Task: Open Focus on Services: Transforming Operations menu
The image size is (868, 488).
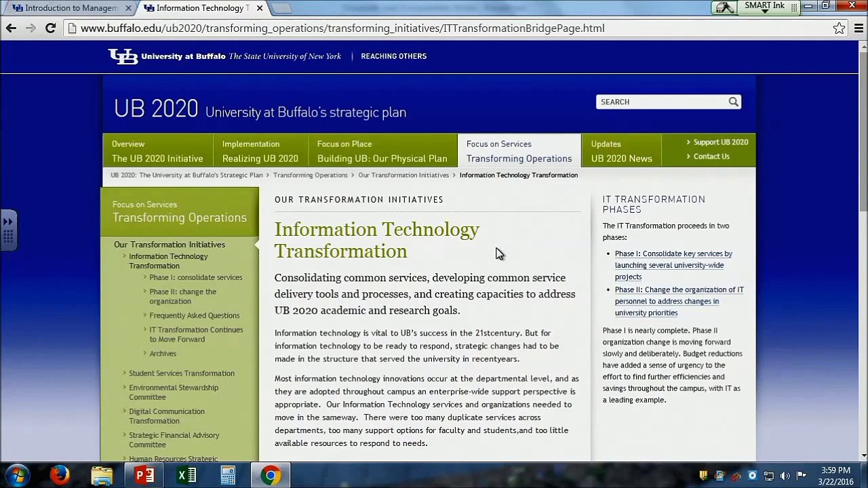Action: click(519, 151)
